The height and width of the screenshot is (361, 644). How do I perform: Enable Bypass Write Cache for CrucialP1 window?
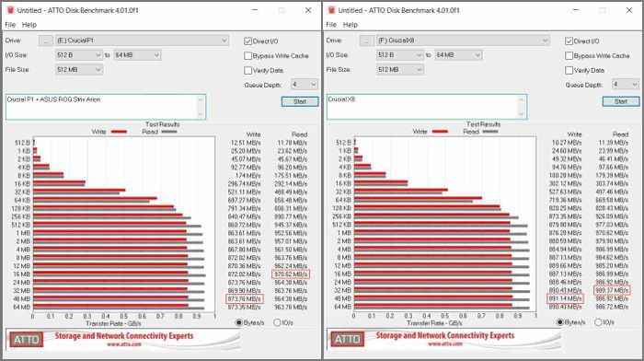coord(247,56)
